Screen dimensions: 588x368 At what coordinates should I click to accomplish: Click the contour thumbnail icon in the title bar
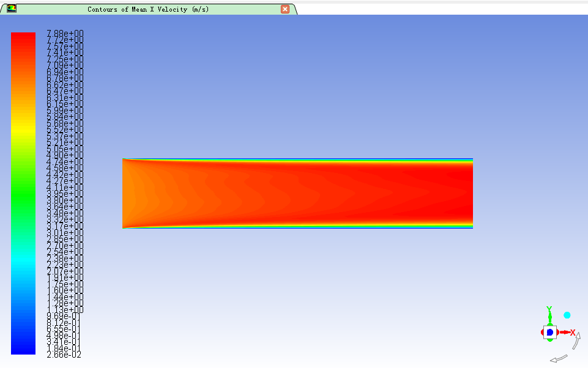(x=12, y=7)
